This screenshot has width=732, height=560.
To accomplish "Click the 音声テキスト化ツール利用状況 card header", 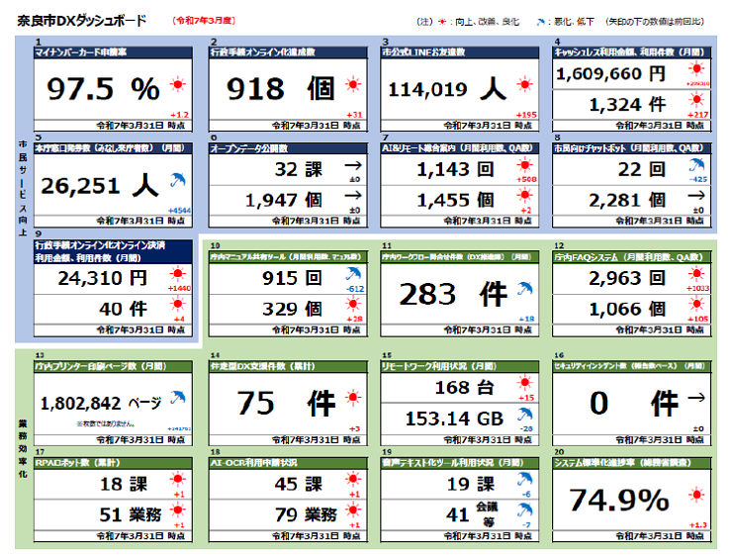I will (x=460, y=463).
